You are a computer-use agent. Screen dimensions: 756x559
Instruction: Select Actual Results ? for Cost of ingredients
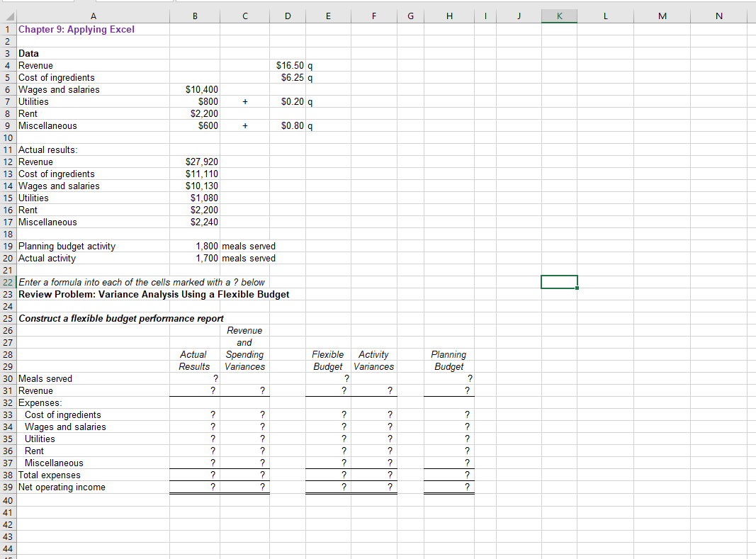tap(195, 415)
